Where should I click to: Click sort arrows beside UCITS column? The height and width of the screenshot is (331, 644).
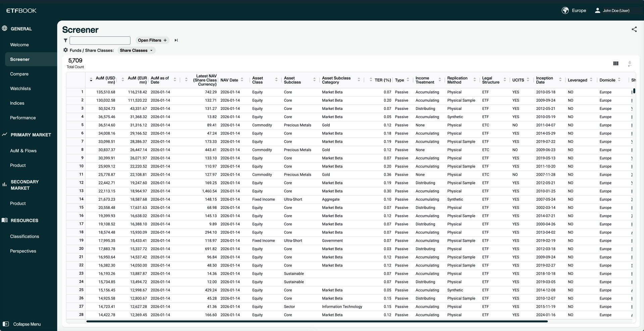click(x=528, y=80)
